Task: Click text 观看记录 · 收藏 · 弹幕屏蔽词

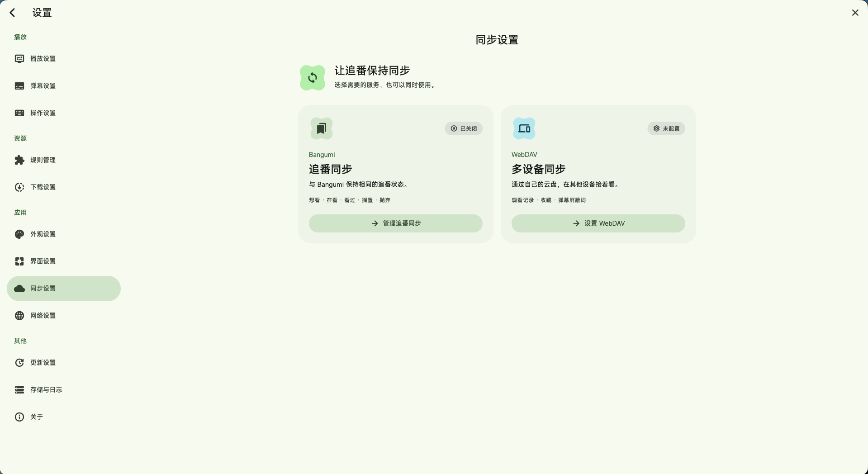Action: [549, 200]
